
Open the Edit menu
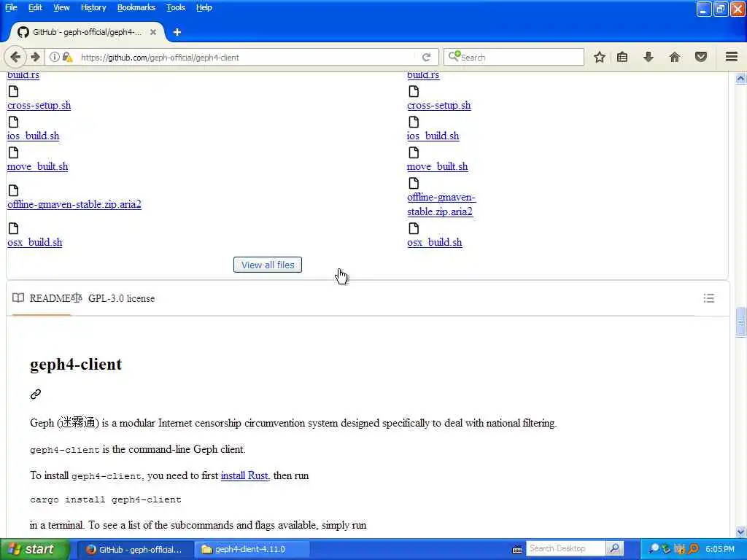click(x=35, y=7)
